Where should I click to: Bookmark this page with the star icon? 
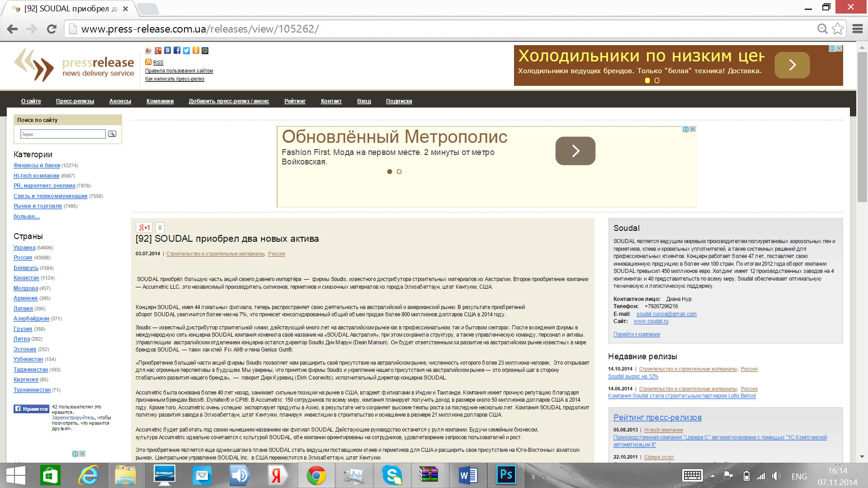click(x=838, y=29)
